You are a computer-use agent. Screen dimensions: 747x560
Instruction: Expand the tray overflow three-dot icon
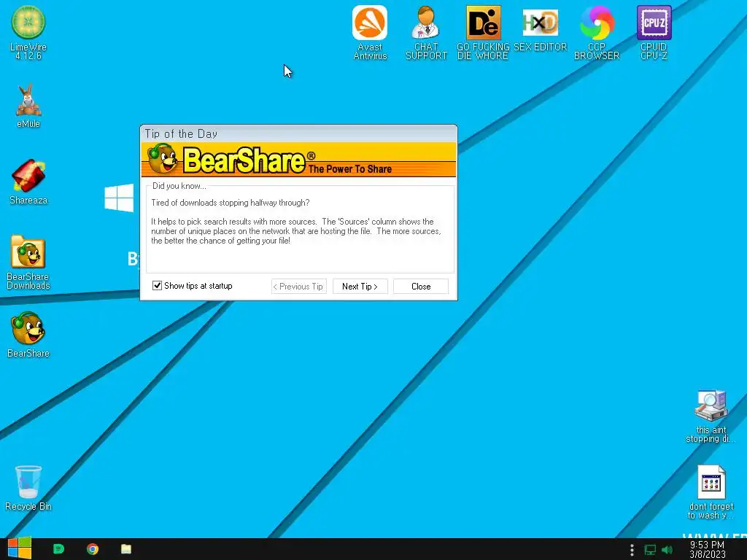point(632,550)
